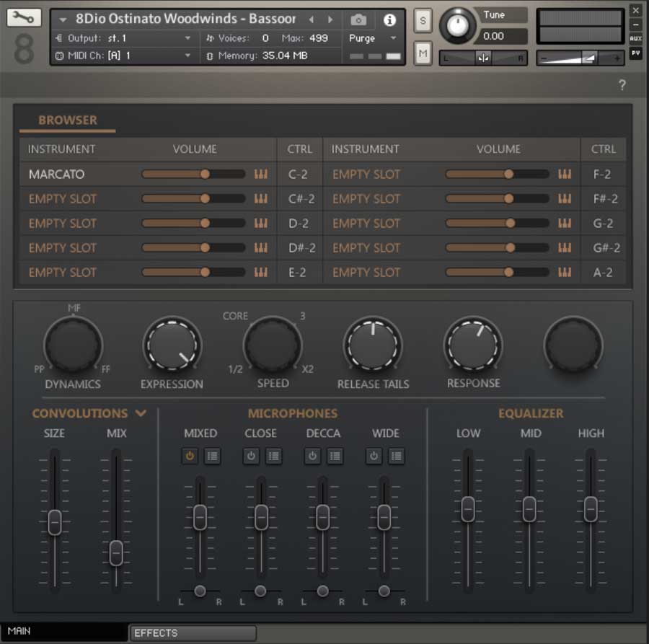The height and width of the screenshot is (644, 649).
Task: Click the minimize view minus icon
Action: click(636, 25)
